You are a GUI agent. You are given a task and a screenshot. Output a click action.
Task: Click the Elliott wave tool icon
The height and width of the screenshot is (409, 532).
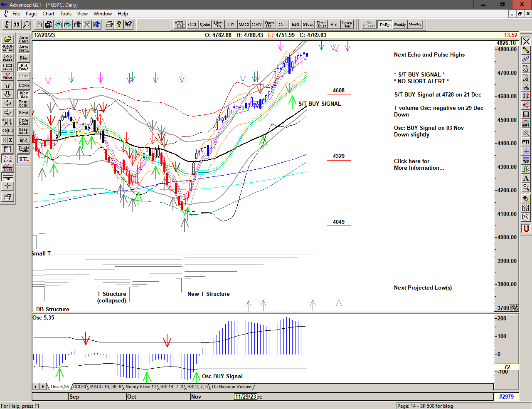7,76
